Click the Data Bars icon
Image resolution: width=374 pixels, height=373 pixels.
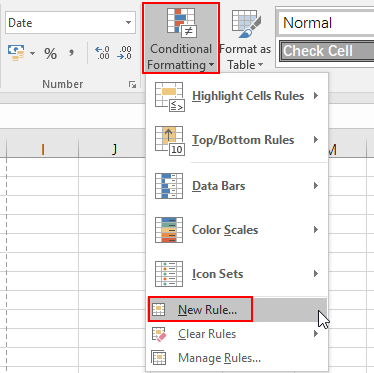(x=169, y=186)
